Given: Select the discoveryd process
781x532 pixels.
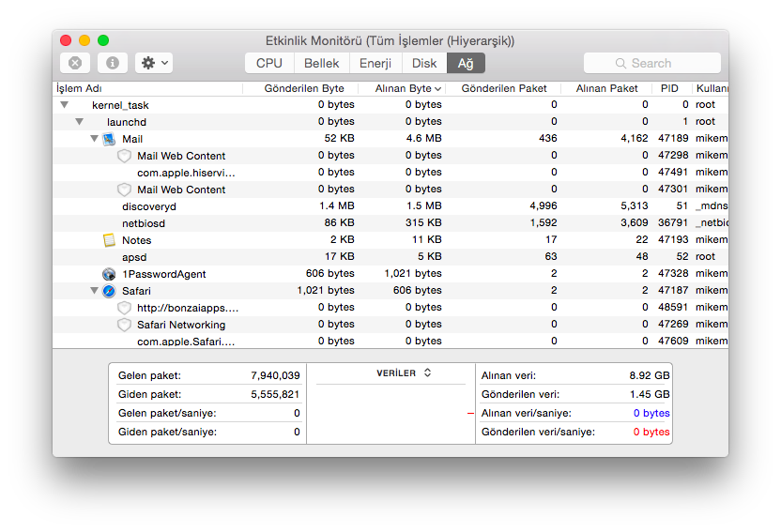Looking at the screenshot, I should [390, 206].
